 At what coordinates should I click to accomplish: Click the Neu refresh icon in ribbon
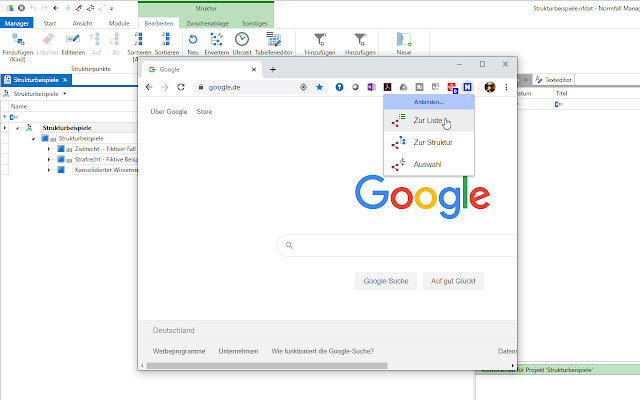(x=193, y=40)
